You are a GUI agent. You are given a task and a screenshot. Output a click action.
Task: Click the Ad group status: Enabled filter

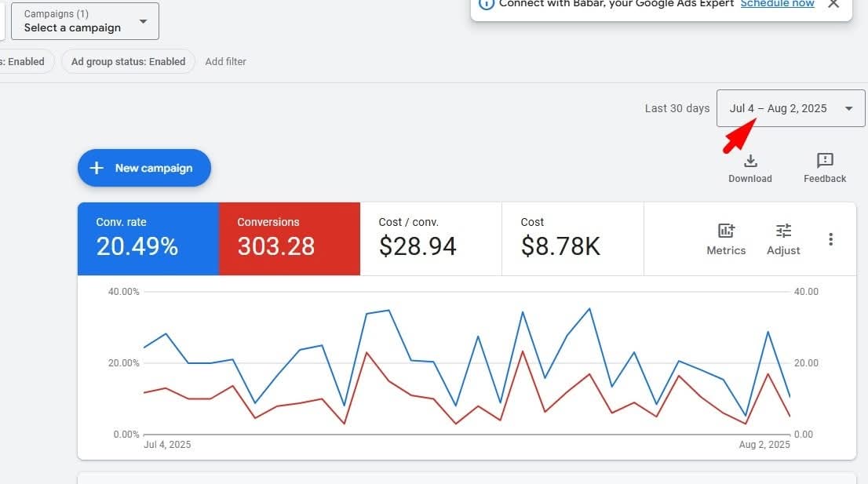coord(128,61)
